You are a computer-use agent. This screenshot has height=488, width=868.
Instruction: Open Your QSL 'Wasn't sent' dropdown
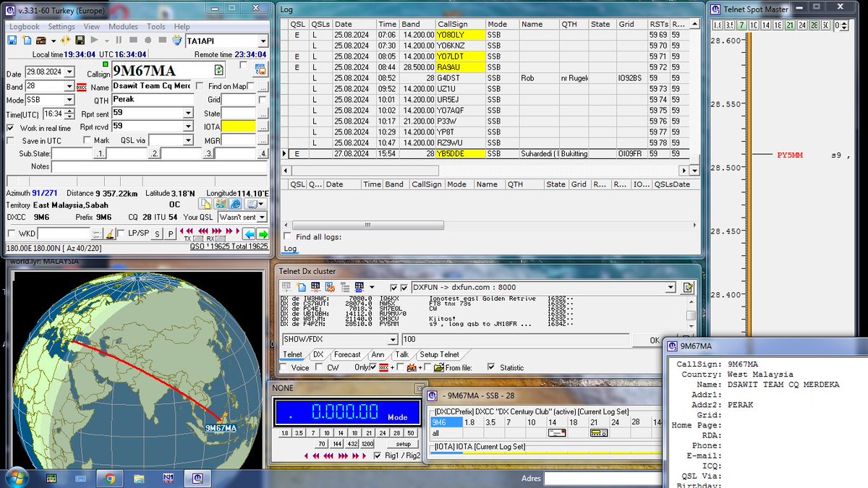point(262,217)
